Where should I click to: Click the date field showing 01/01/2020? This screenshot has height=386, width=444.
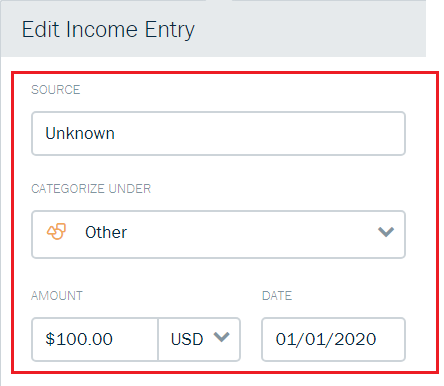333,339
